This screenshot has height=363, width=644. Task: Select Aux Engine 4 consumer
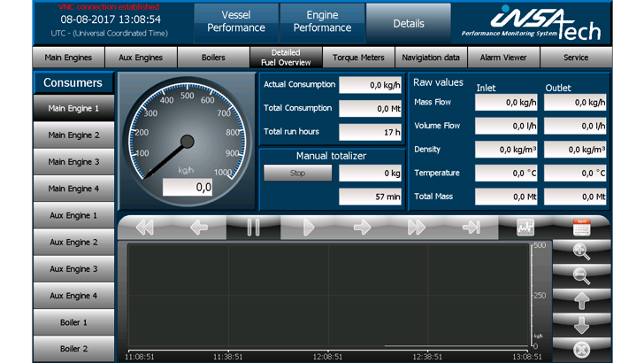point(73,295)
